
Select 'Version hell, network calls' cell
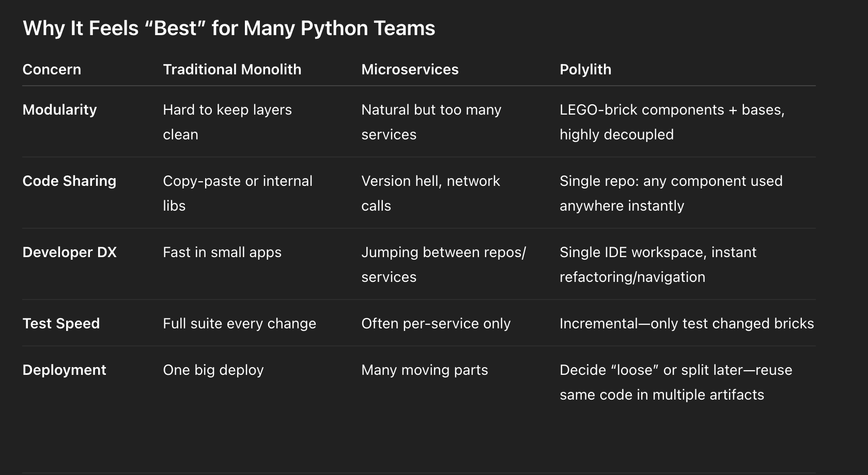430,194
